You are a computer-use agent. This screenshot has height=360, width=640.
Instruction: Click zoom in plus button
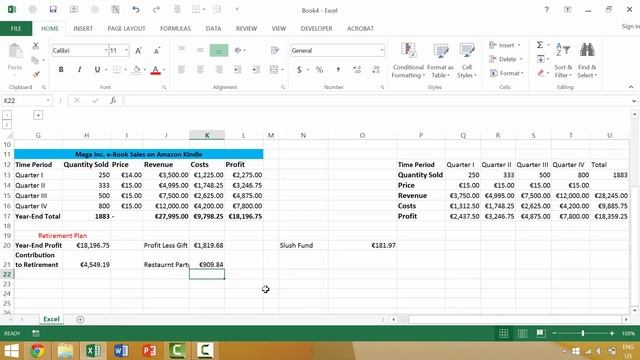[611, 334]
